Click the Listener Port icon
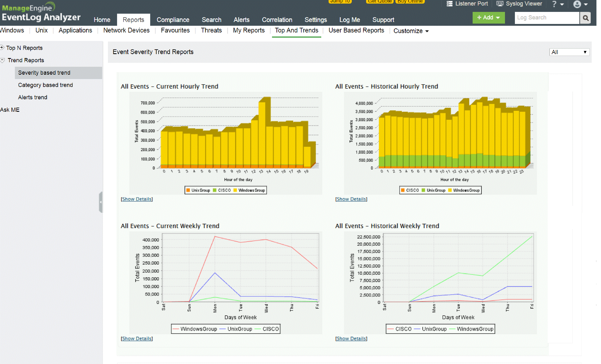The image size is (601, 364). [x=449, y=4]
